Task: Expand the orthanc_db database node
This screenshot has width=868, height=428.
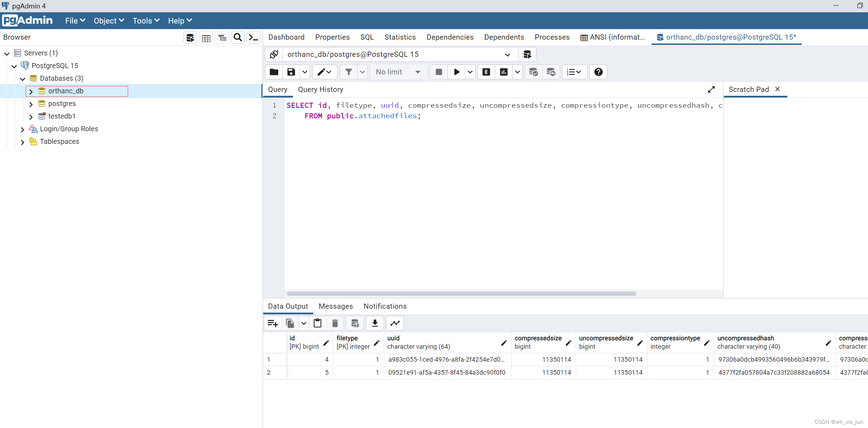Action: click(x=31, y=91)
